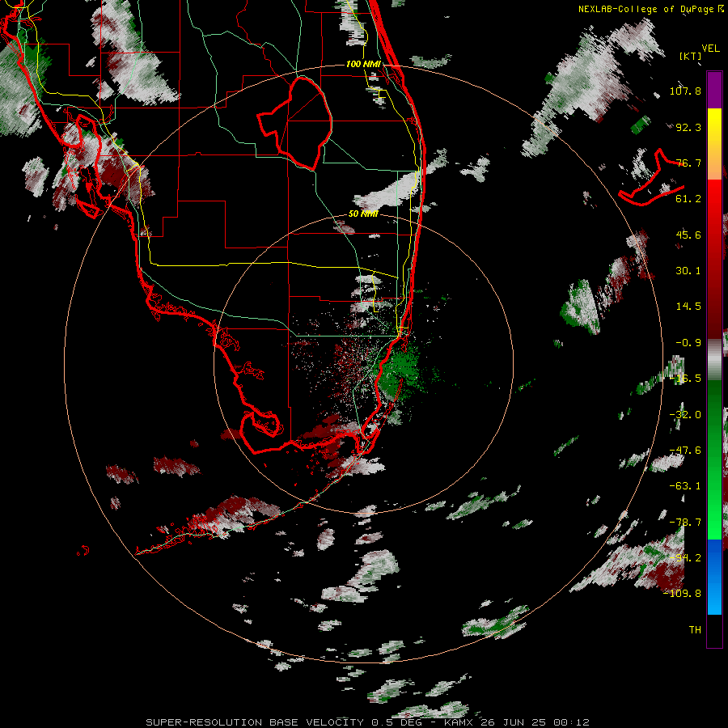Click the 61.2 velocity scale value
728x728 pixels.
(x=688, y=199)
